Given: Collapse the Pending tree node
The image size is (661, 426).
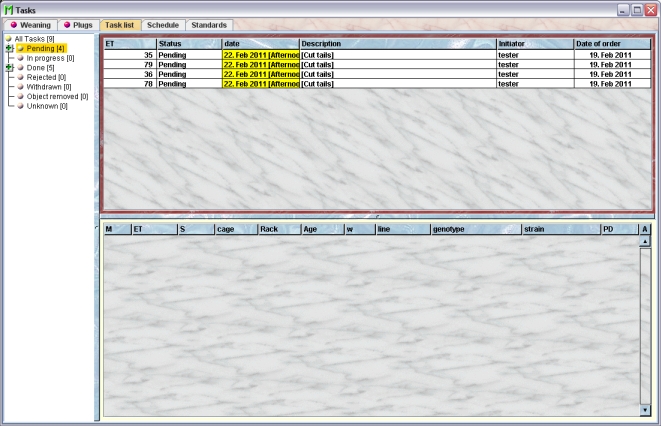Looking at the screenshot, I should click(x=9, y=49).
